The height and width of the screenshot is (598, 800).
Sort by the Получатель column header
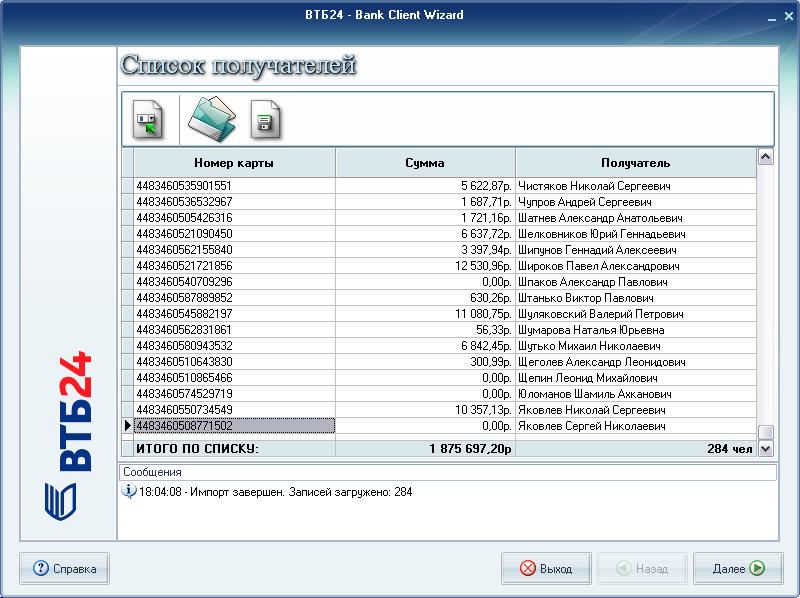(635, 163)
